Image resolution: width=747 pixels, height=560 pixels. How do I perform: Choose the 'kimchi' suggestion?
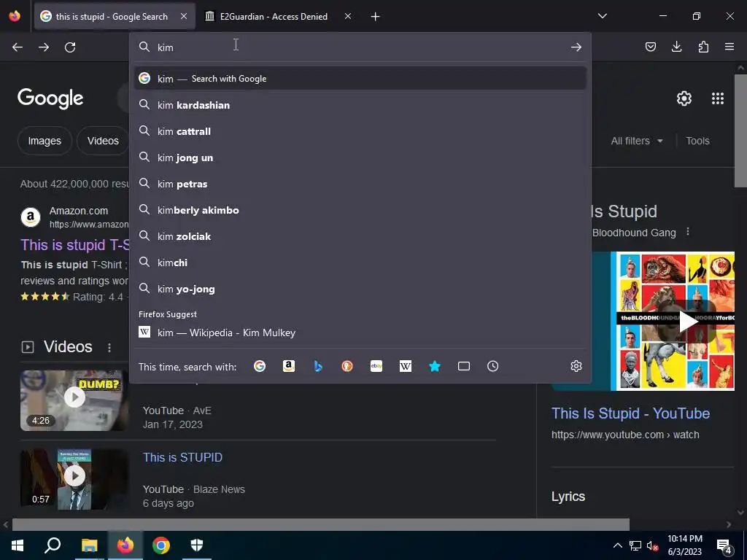(x=360, y=262)
